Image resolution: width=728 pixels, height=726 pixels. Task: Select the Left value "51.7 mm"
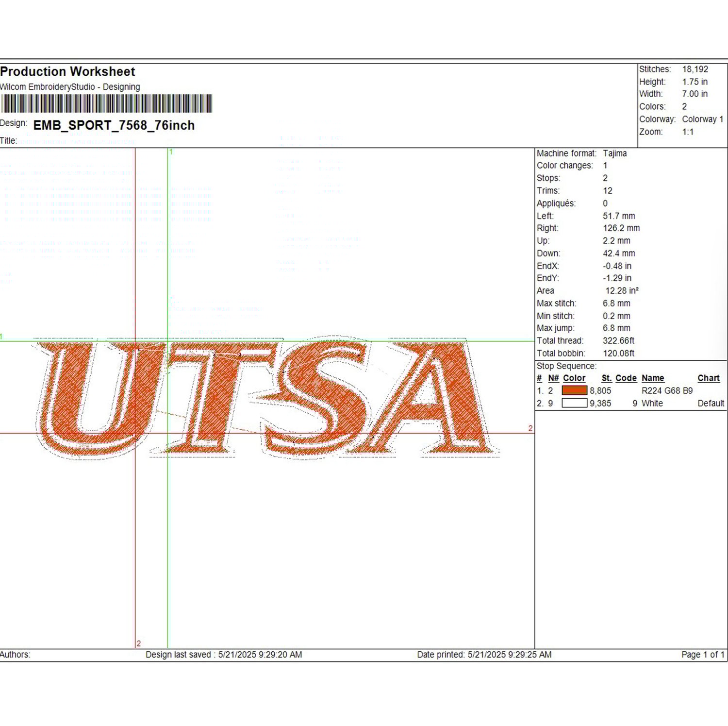pyautogui.click(x=619, y=216)
